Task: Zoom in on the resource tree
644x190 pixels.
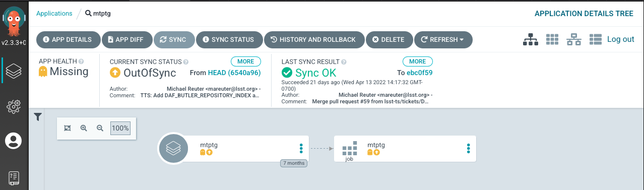Action: [x=84, y=128]
